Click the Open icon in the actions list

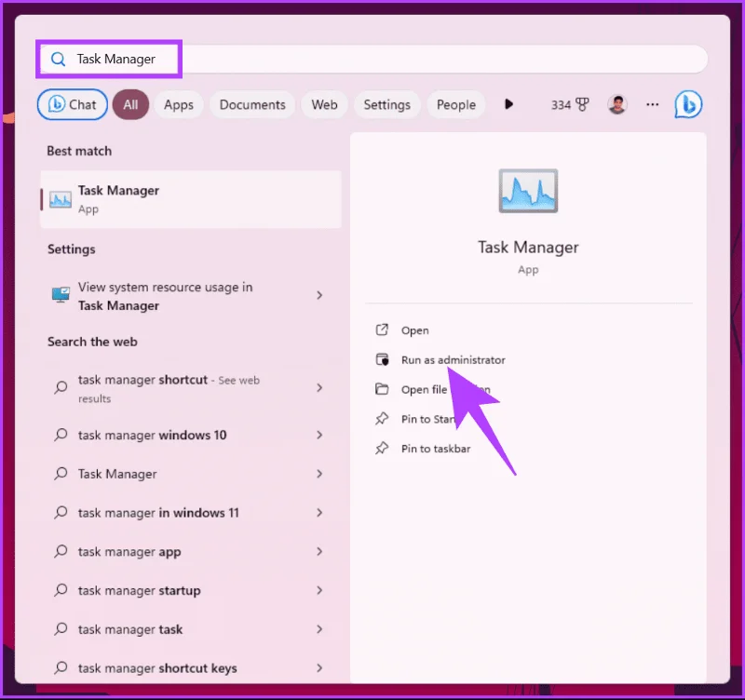[x=382, y=330]
